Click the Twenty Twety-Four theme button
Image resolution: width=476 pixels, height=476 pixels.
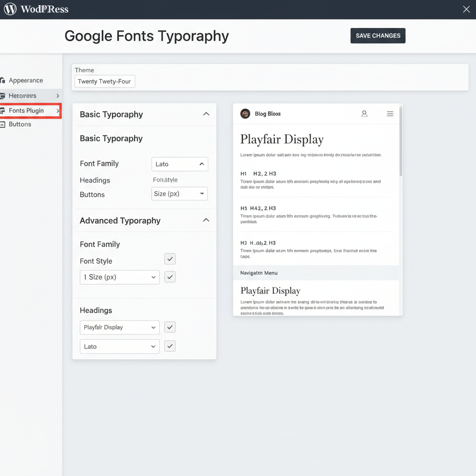105,81
